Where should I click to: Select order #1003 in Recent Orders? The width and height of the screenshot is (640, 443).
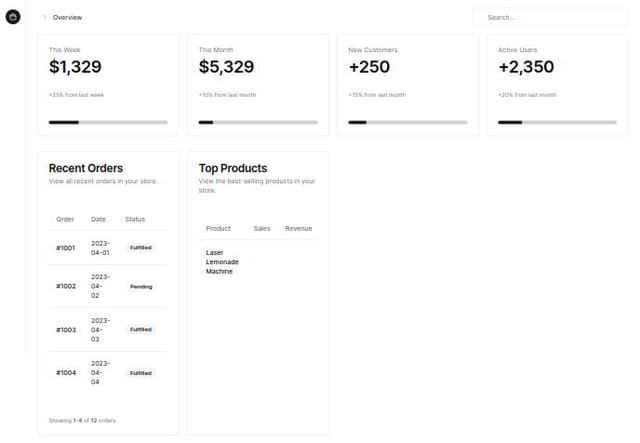66,329
